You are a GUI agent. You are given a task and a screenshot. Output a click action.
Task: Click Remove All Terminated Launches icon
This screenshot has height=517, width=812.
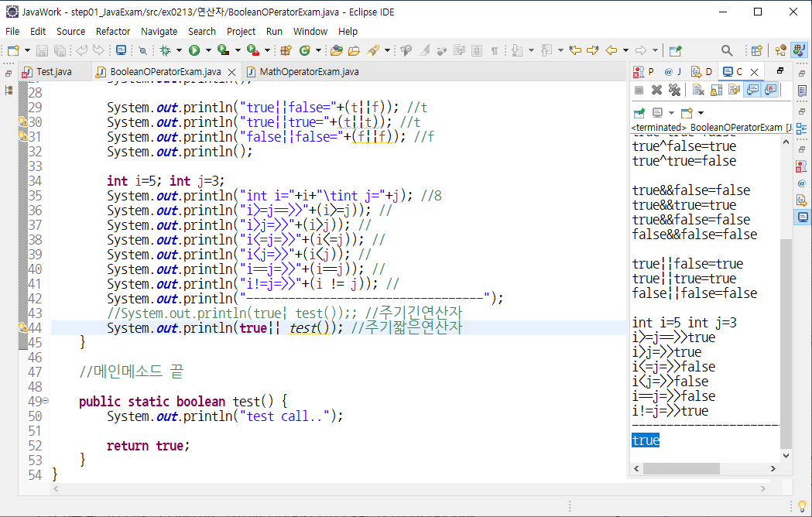click(674, 90)
